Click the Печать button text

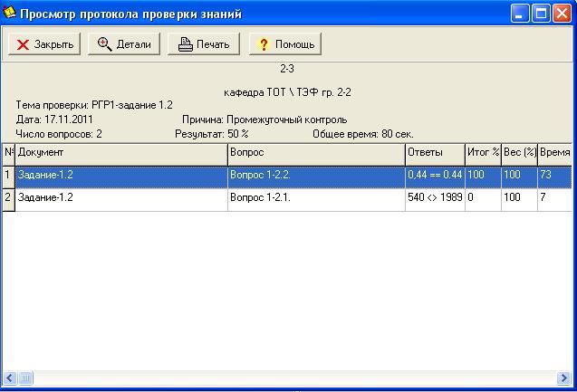tap(213, 44)
